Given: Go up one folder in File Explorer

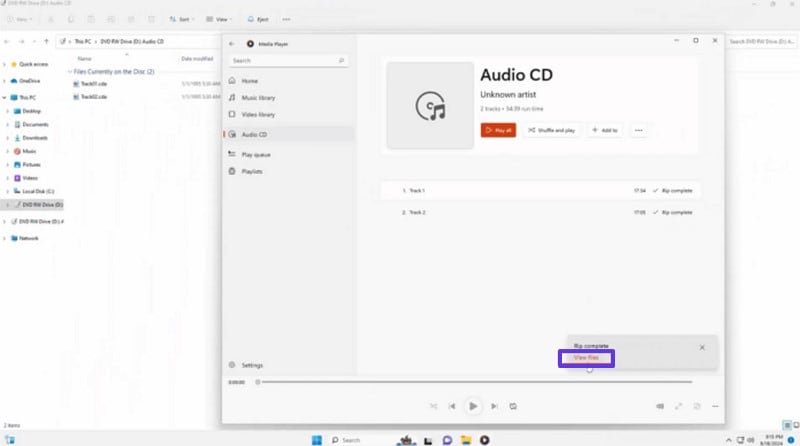Looking at the screenshot, I should [46, 41].
